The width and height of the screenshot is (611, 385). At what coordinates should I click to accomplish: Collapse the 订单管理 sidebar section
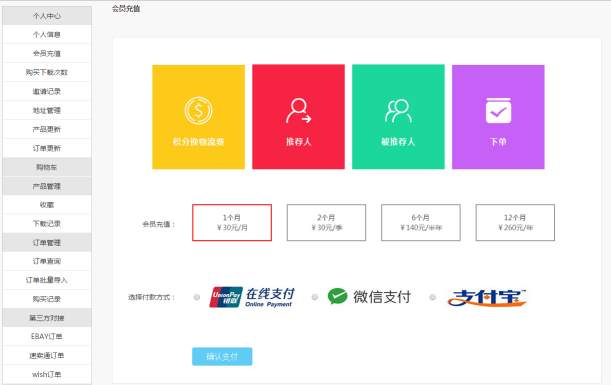coord(47,242)
